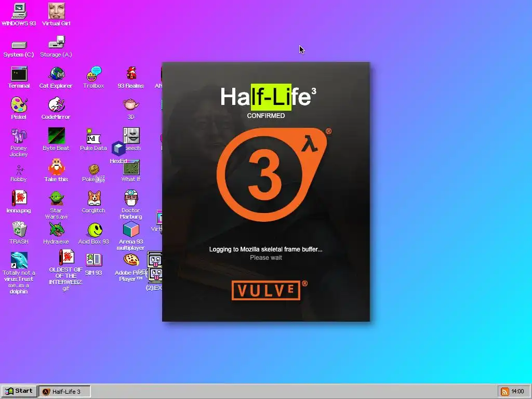Click the CONFIRMED text under the title
532x399 pixels.
click(x=266, y=116)
